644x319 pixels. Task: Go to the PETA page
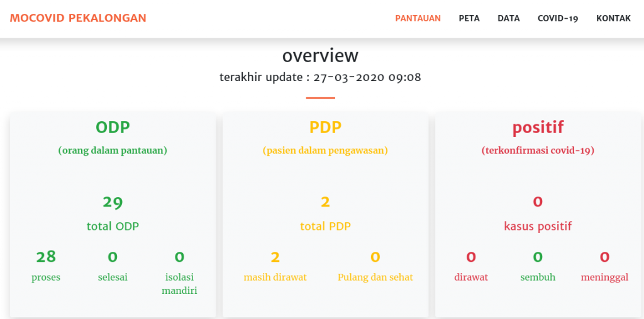[469, 18]
